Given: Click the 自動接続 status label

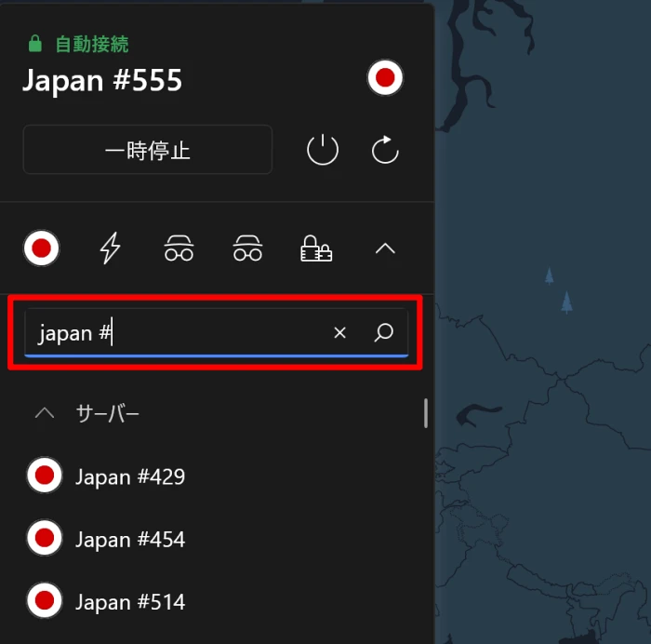Looking at the screenshot, I should pyautogui.click(x=92, y=44).
